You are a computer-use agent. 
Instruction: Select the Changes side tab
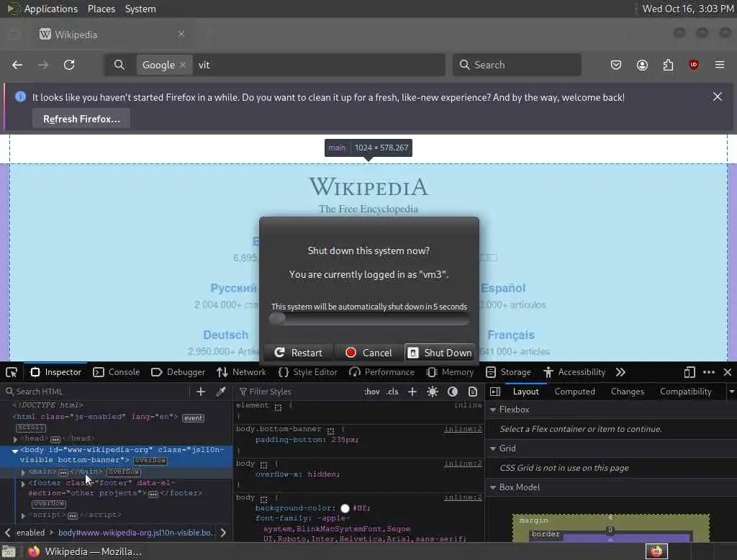[x=628, y=391]
